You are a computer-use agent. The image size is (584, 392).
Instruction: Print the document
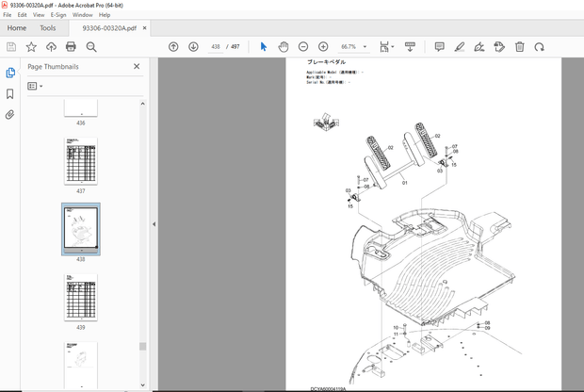71,46
